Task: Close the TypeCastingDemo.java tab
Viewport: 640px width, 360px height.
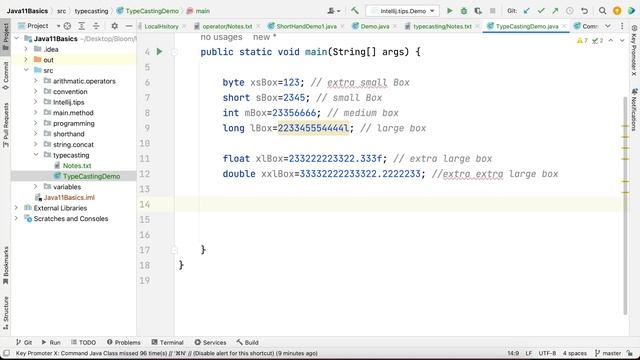Action: point(564,26)
